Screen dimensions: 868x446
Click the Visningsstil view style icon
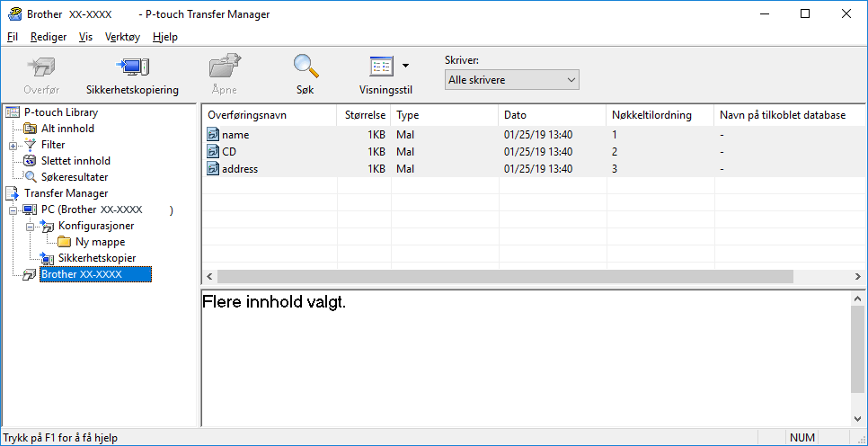click(381, 67)
